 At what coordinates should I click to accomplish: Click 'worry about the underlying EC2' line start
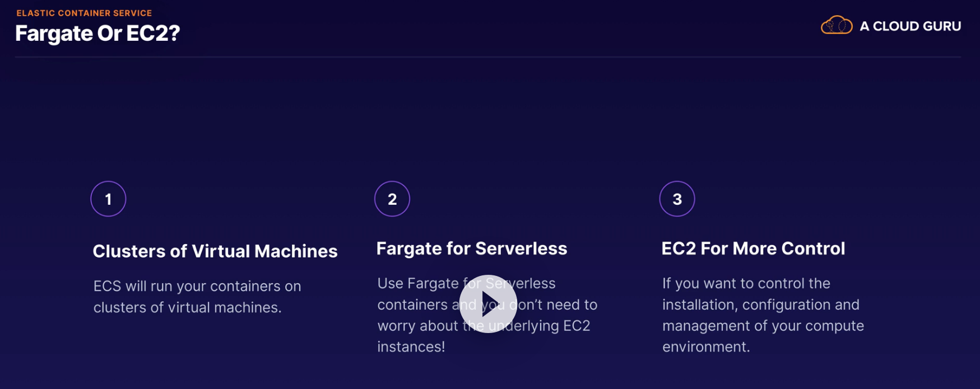pos(392,326)
